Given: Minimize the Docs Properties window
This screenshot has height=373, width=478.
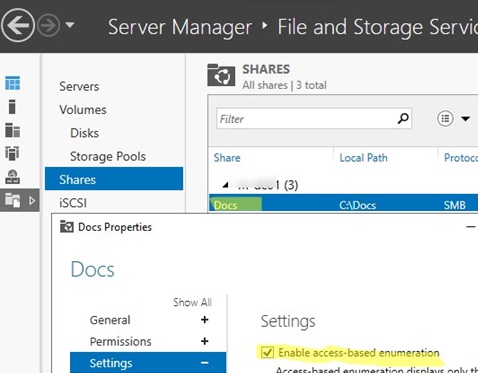Looking at the screenshot, I should (x=471, y=227).
